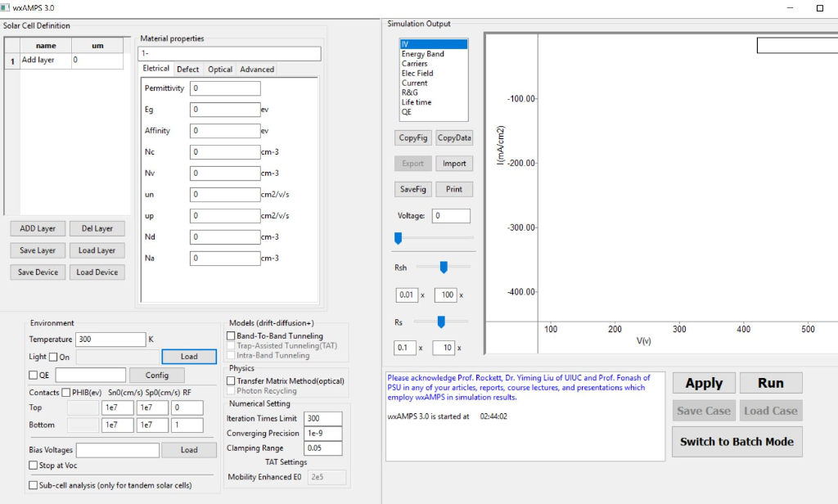Copy the figure with CopyFig

[412, 137]
